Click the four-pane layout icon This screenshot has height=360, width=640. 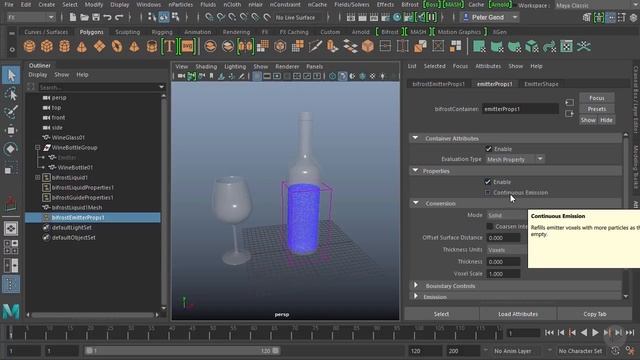[11, 247]
